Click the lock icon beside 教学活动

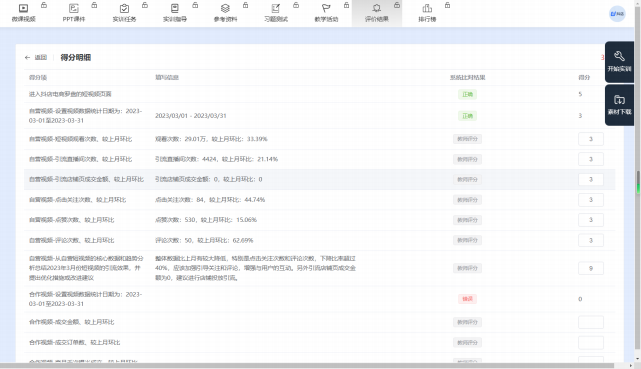click(x=347, y=5)
